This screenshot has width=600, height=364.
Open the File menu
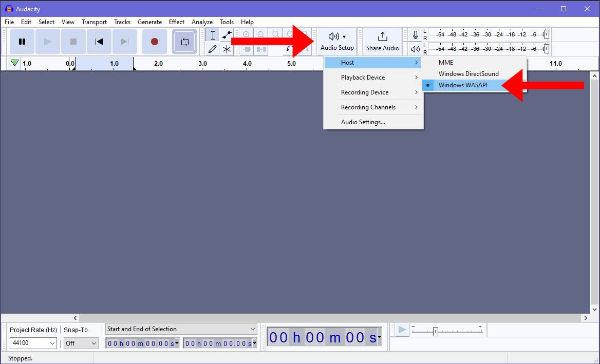coord(9,22)
